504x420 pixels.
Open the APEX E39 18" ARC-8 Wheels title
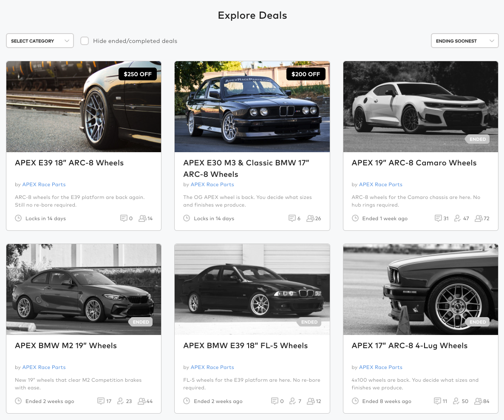click(69, 163)
